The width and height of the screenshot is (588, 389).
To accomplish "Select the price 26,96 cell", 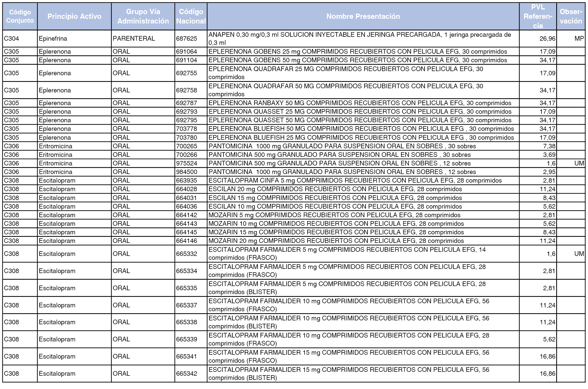I will tap(538, 38).
